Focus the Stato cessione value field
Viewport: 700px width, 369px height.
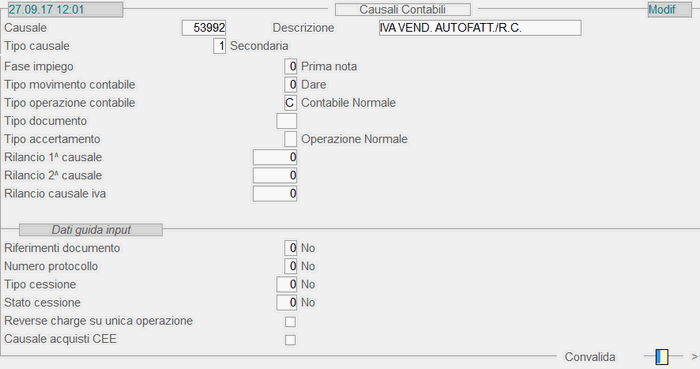[287, 303]
